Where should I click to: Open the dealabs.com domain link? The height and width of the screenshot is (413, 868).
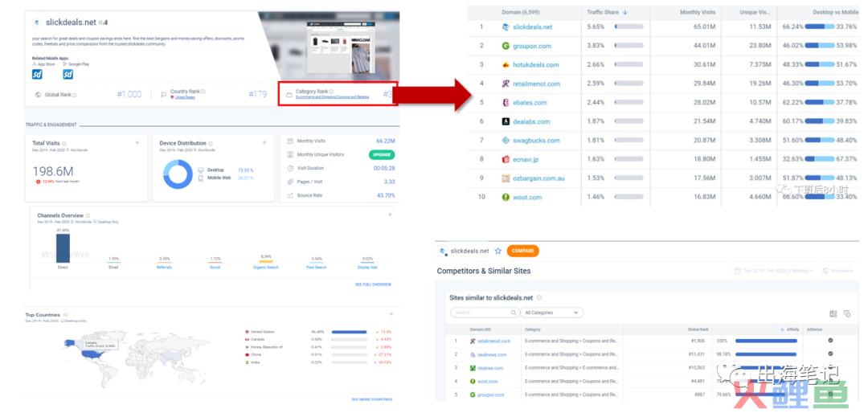[531, 121]
